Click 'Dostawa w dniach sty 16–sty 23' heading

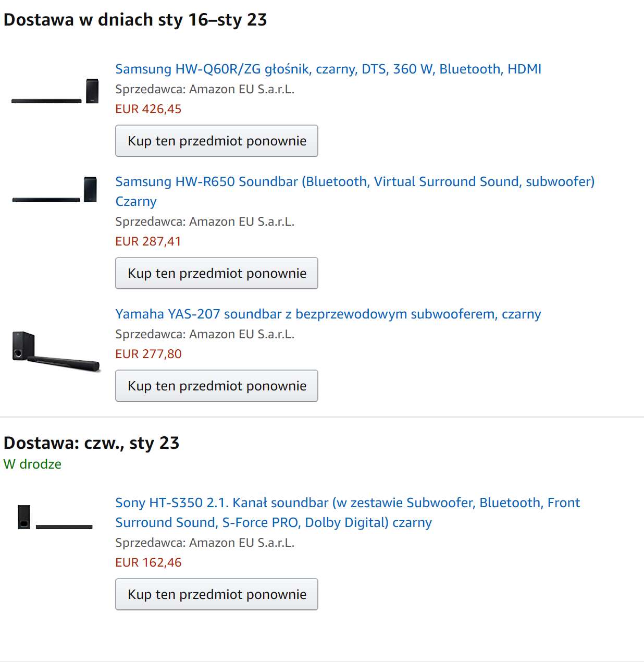[135, 20]
